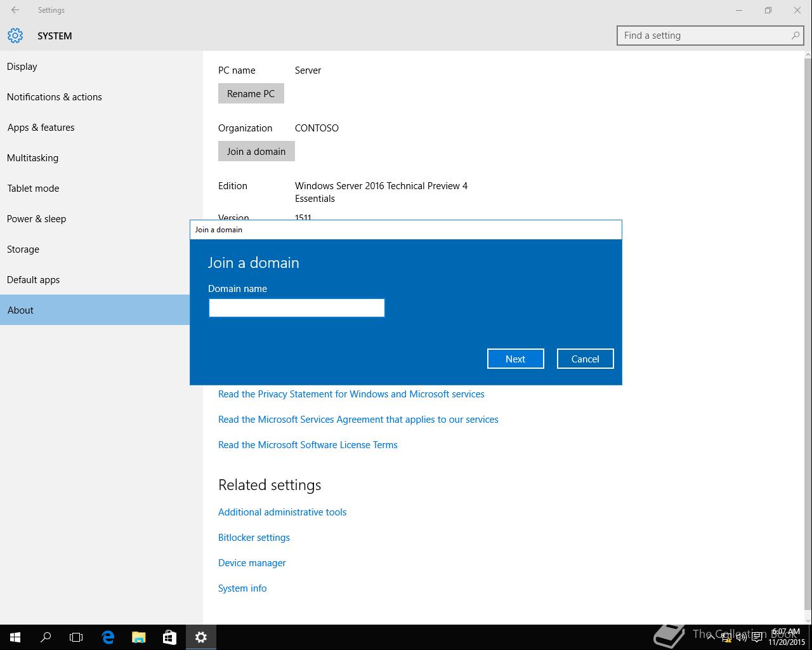The image size is (812, 650).
Task: Open the Action Center notifications icon
Action: click(757, 637)
